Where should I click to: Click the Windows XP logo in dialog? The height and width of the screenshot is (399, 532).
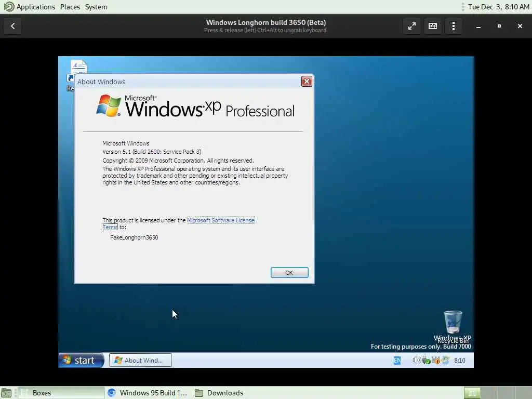click(x=195, y=107)
